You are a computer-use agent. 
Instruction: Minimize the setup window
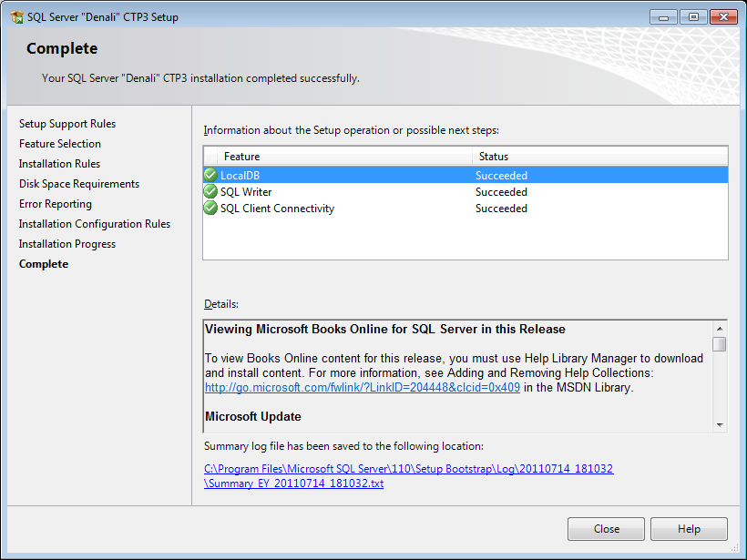point(663,17)
